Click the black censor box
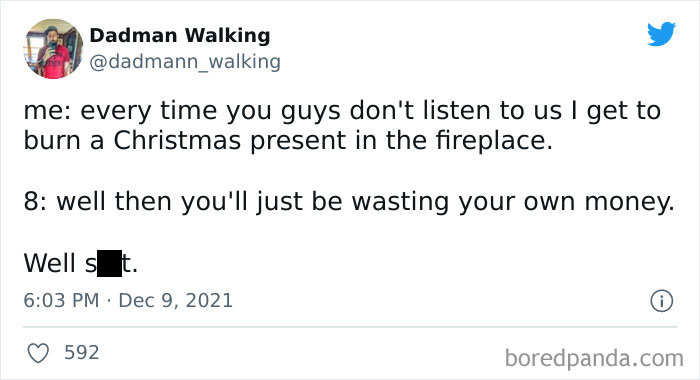The image size is (700, 380). pyautogui.click(x=109, y=263)
